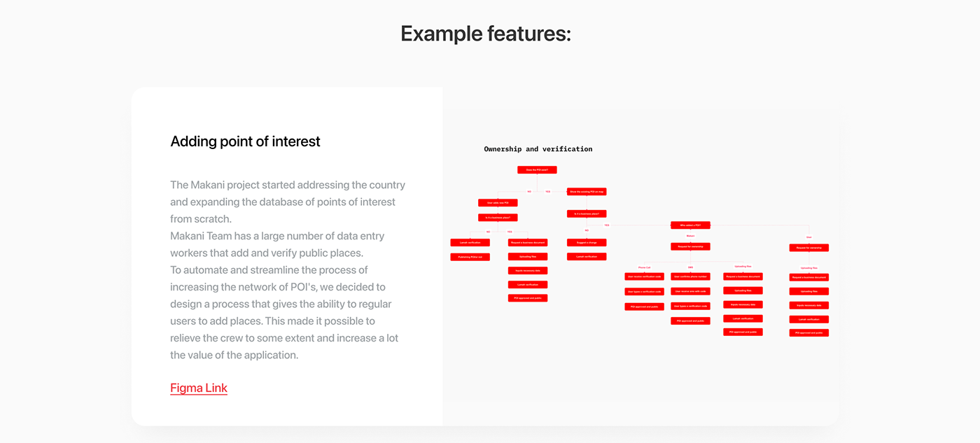Click the 'Phone Call' branch label
Screen dimensions: 980x443
644,267
